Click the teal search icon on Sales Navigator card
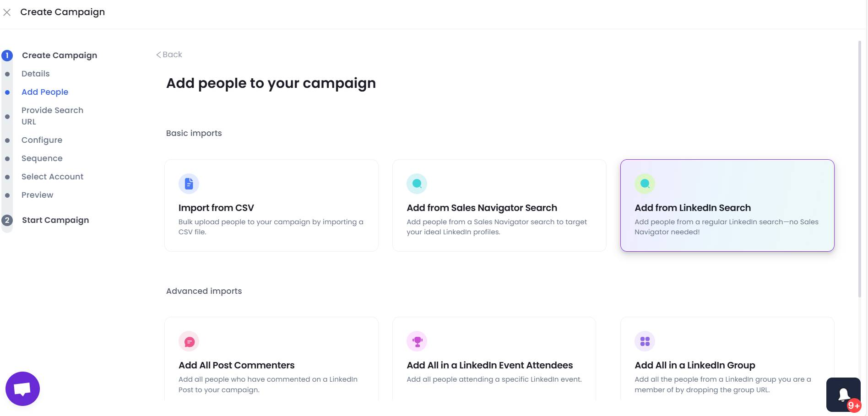 click(417, 183)
